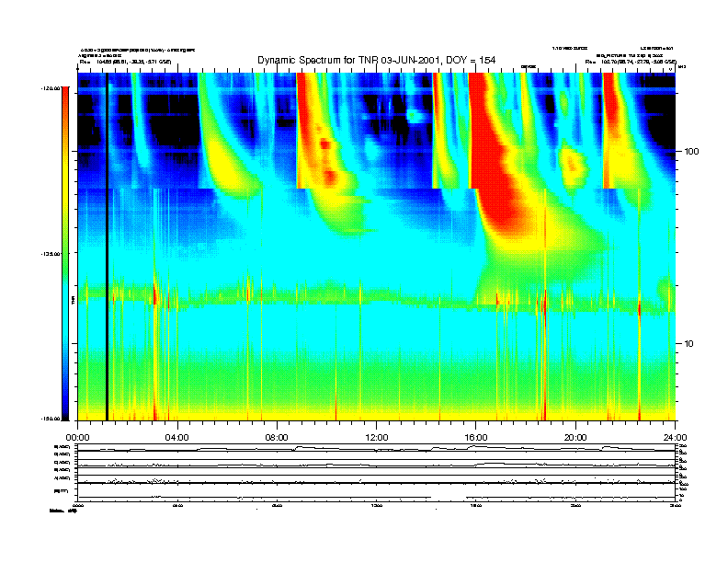
Task: Click the 24:00 time axis label
Action: point(675,438)
